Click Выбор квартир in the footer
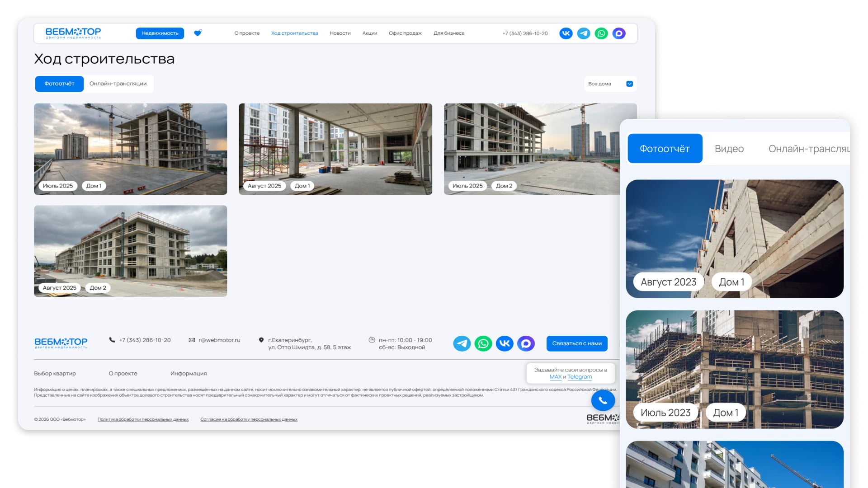 coord(55,373)
